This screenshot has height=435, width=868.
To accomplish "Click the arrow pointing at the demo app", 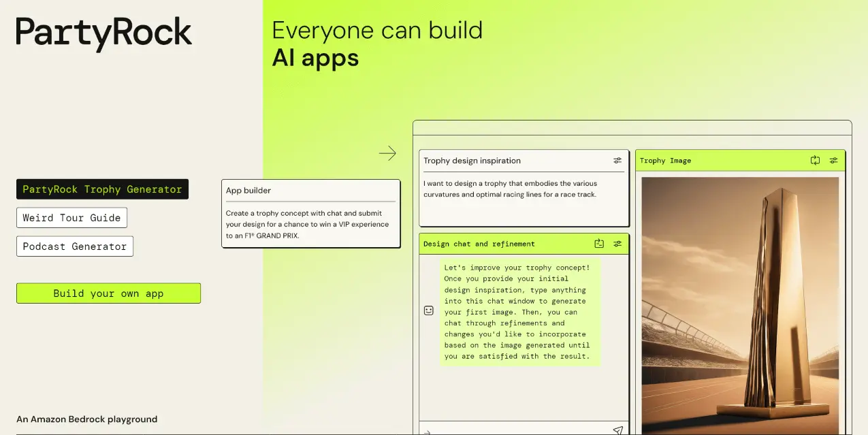I will pos(387,152).
